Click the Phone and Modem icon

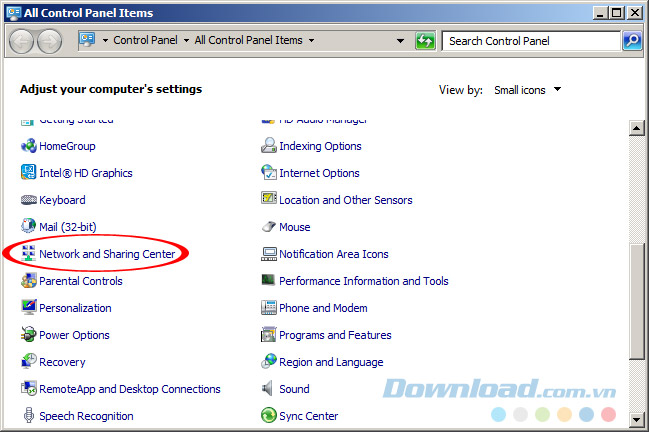point(269,307)
